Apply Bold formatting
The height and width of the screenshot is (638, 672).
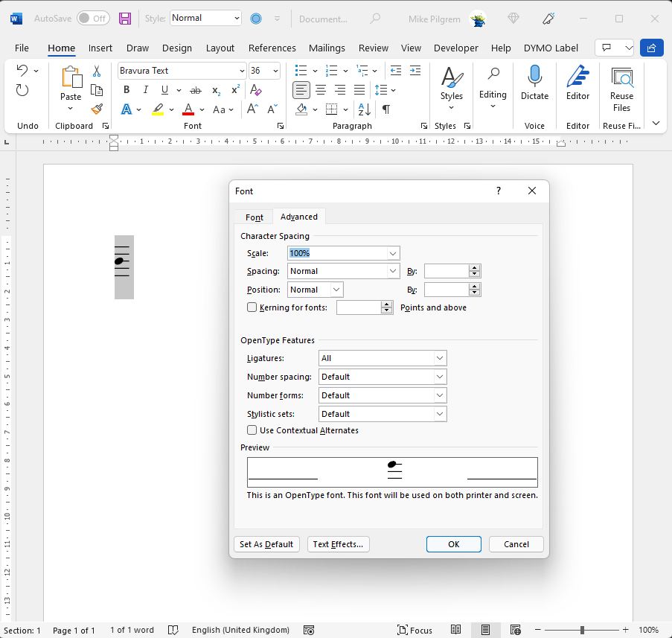pos(127,89)
